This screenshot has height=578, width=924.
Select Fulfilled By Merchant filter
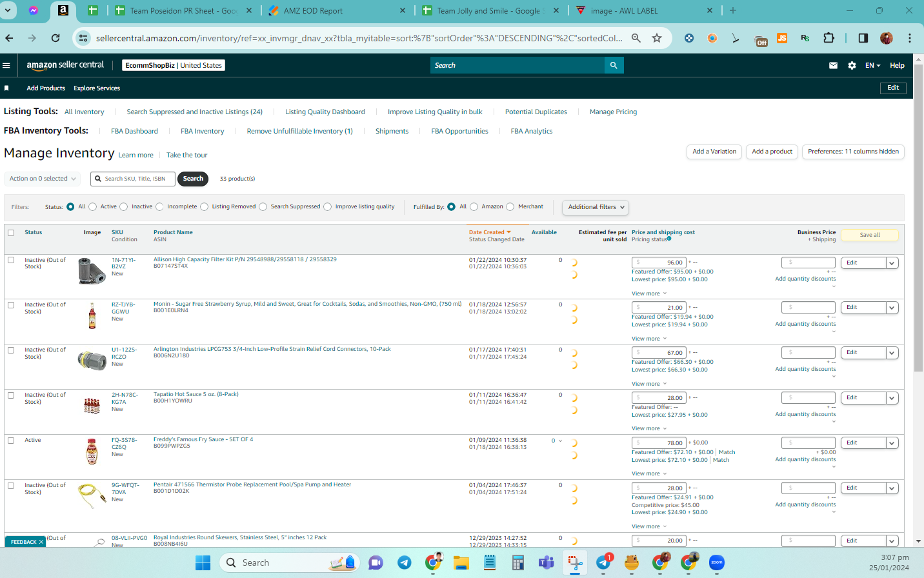point(510,207)
